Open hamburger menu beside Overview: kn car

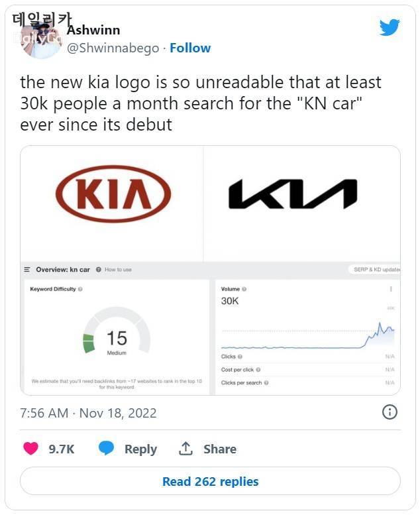(27, 270)
